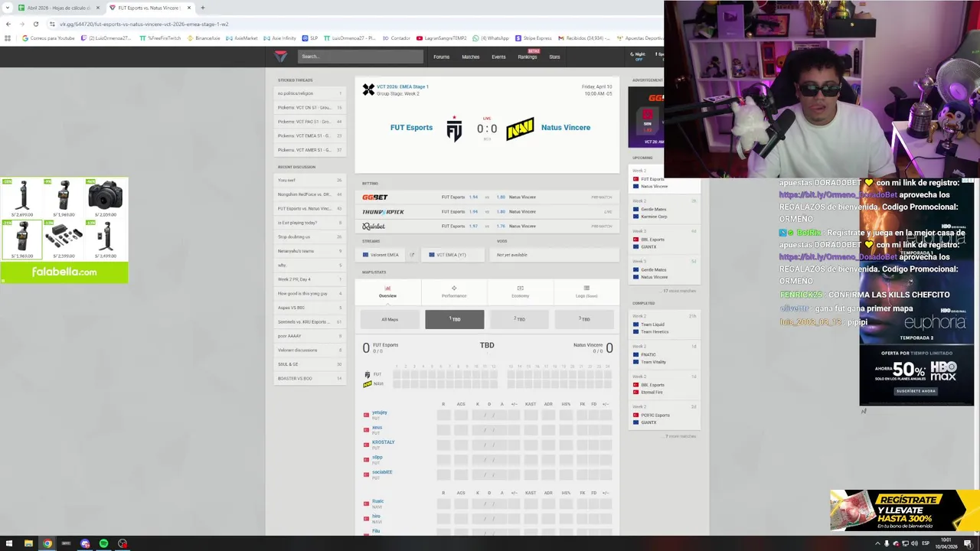This screenshot has height=551, width=980.
Task: Open the Stats menu
Action: coord(554,57)
